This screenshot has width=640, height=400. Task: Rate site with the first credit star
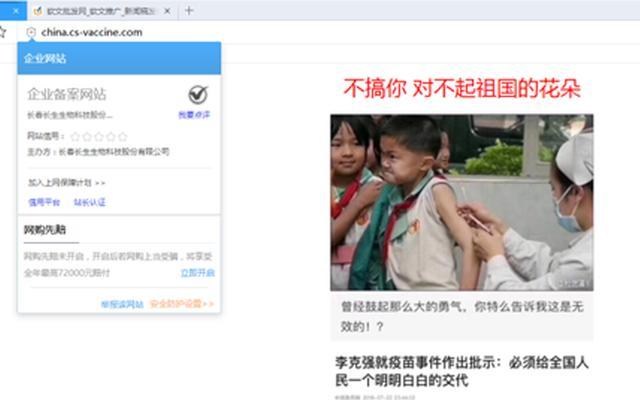tap(75, 136)
